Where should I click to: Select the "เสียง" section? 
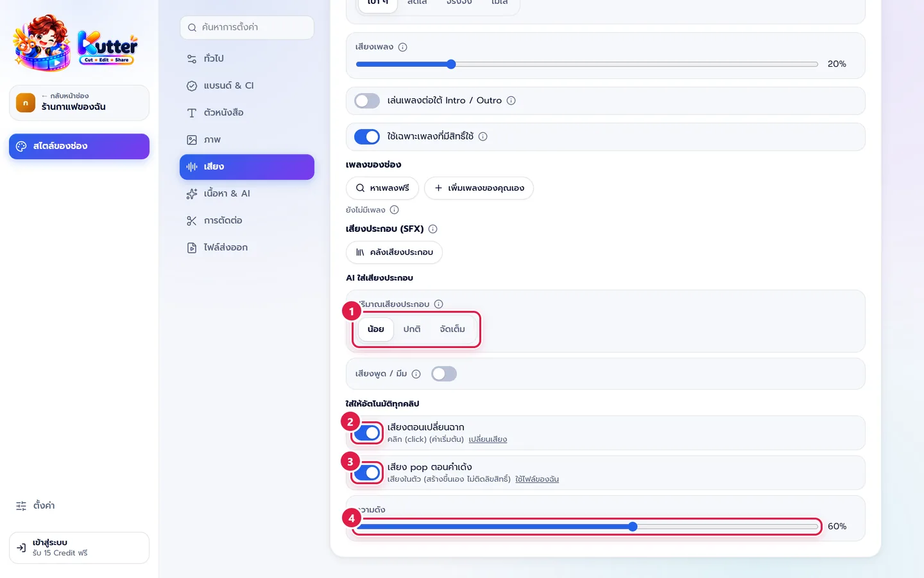point(247,166)
